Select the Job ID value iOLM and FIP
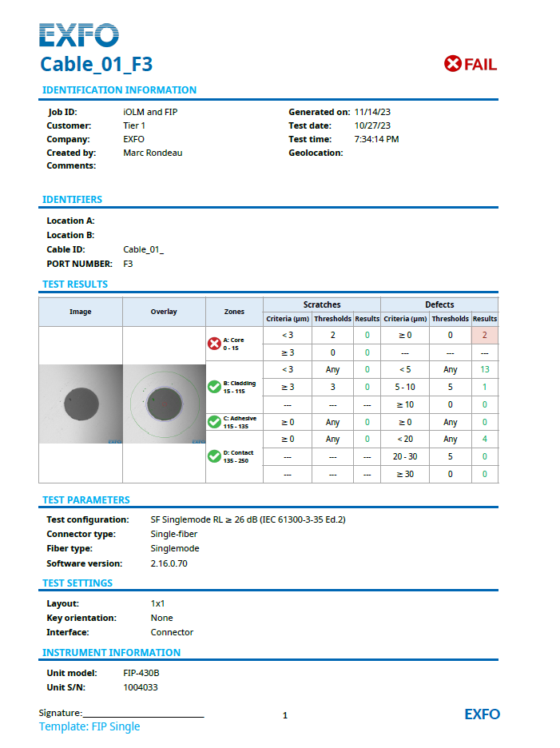 pyautogui.click(x=150, y=112)
